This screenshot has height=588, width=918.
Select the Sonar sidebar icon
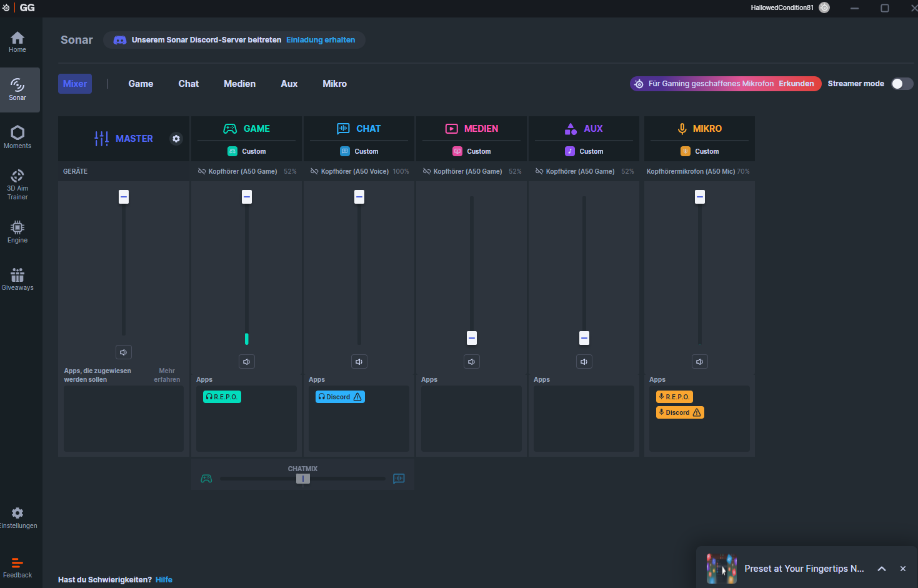pyautogui.click(x=17, y=90)
